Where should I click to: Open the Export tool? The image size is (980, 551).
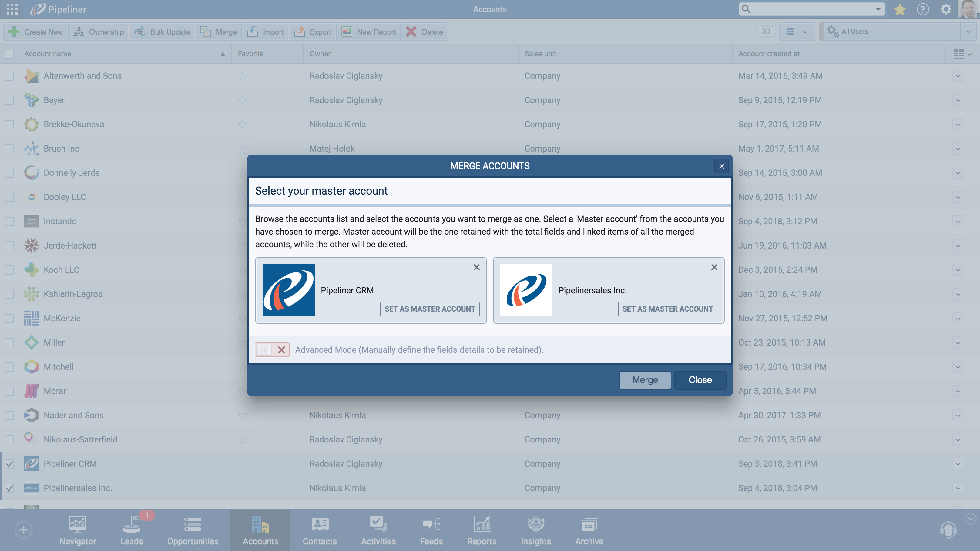(312, 32)
